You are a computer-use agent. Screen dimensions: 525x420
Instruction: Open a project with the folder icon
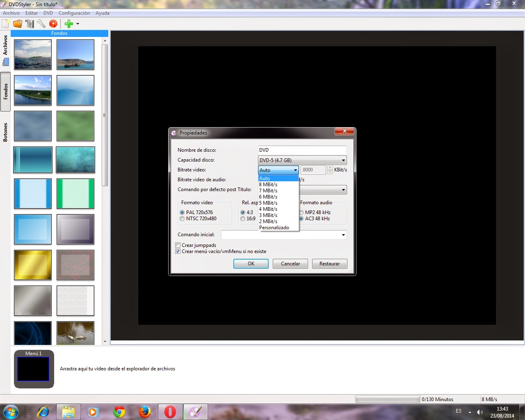pyautogui.click(x=18, y=24)
